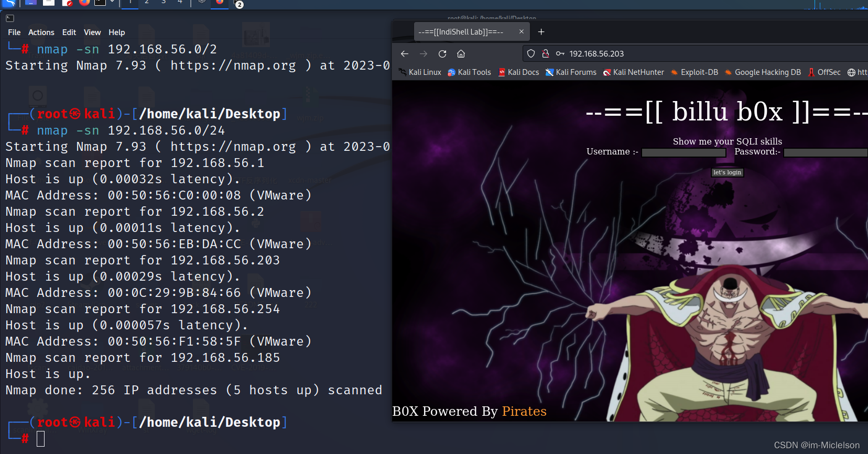Open the Firefox home page
The height and width of the screenshot is (454, 868).
point(461,54)
